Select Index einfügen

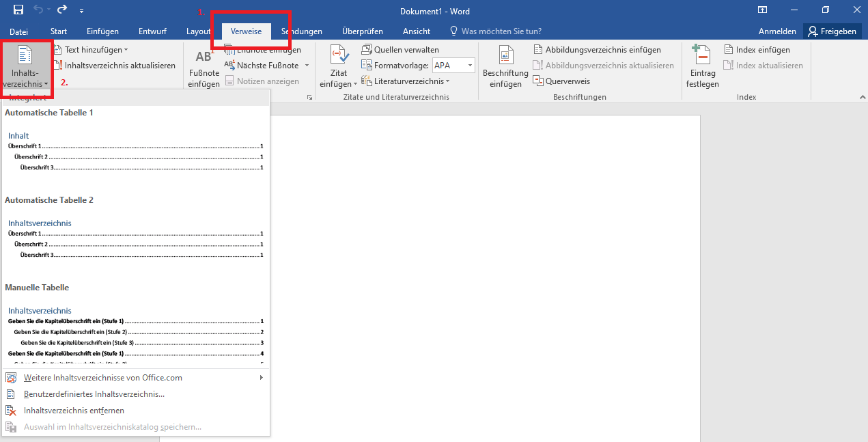(757, 50)
